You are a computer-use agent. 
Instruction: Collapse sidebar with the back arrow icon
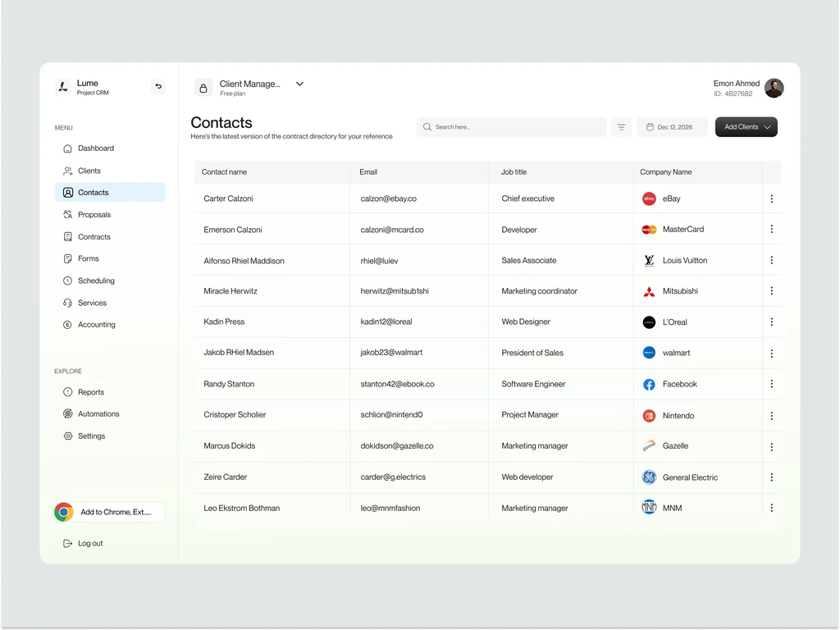click(158, 86)
